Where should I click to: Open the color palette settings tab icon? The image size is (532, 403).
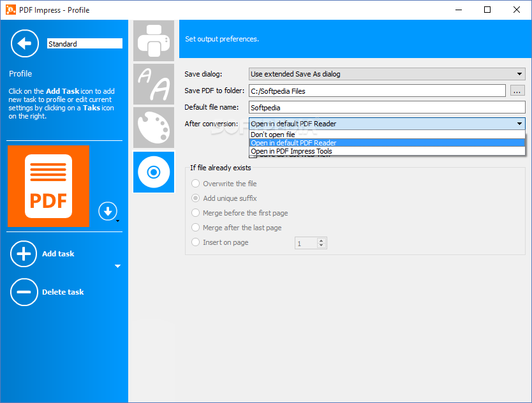(154, 128)
